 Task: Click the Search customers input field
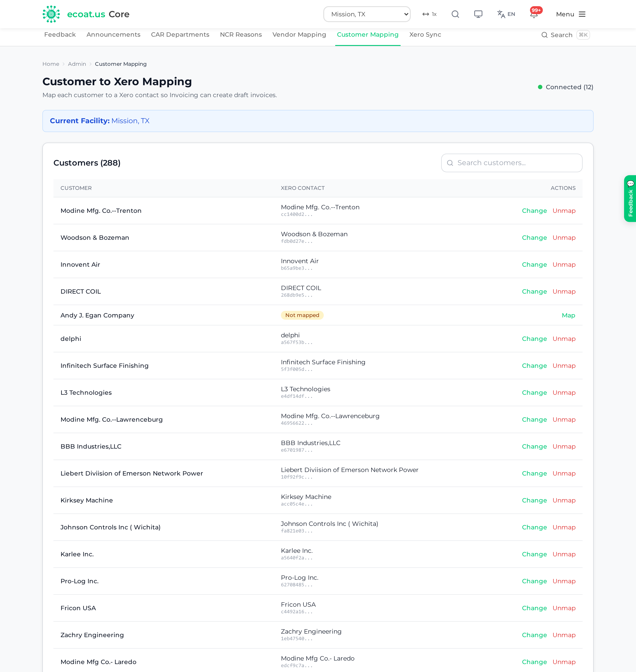(x=512, y=163)
